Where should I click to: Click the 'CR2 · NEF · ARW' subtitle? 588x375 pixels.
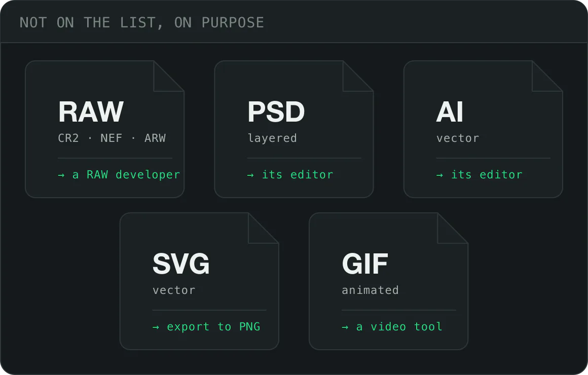(x=112, y=138)
